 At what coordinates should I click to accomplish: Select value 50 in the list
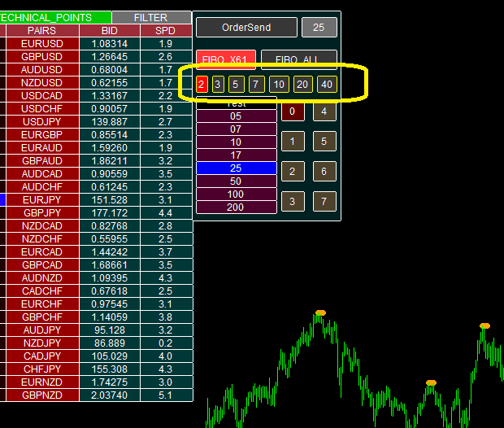[x=237, y=181]
